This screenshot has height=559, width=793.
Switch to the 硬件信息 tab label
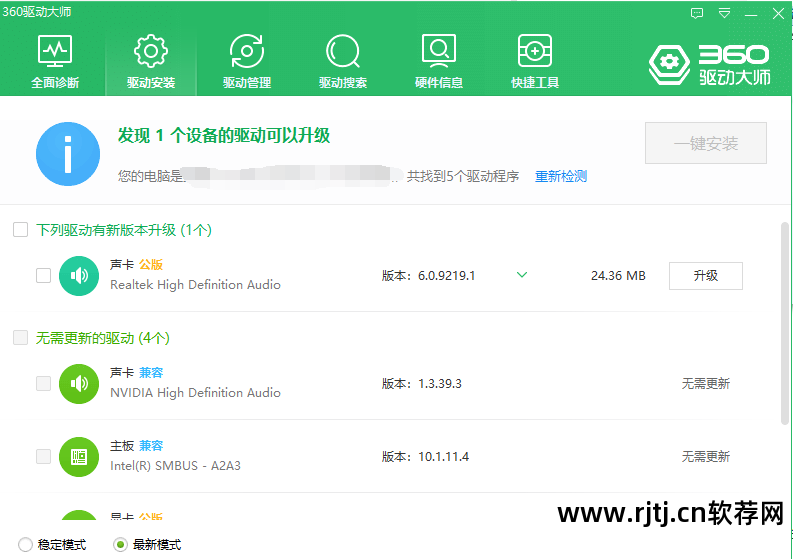pyautogui.click(x=438, y=82)
